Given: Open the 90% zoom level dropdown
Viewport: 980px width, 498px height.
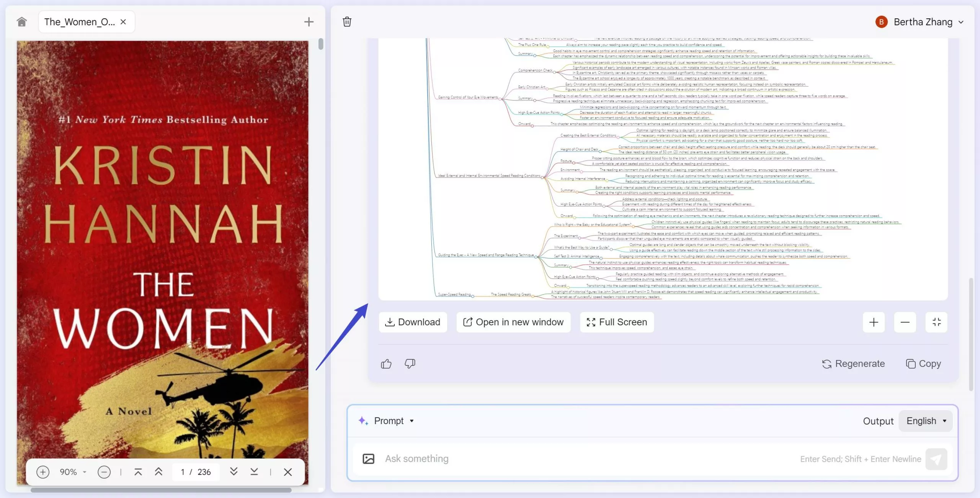Looking at the screenshot, I should point(72,472).
